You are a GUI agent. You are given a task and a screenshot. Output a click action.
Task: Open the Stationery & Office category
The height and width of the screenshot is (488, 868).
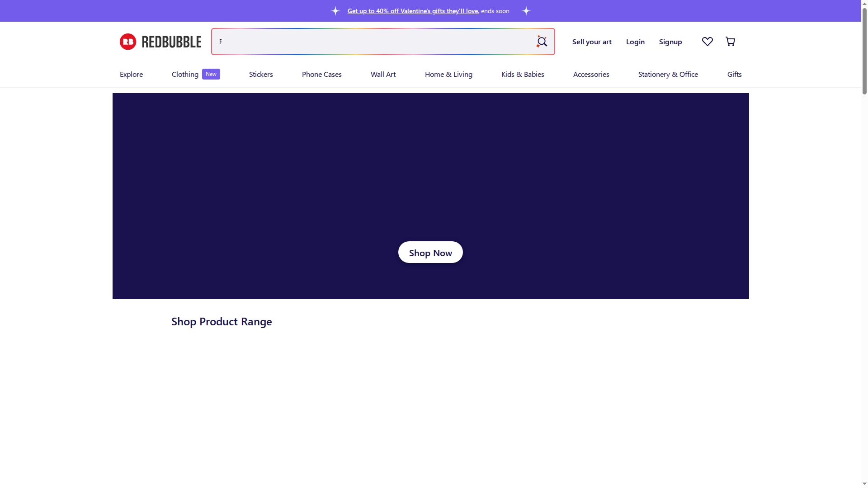click(x=668, y=74)
